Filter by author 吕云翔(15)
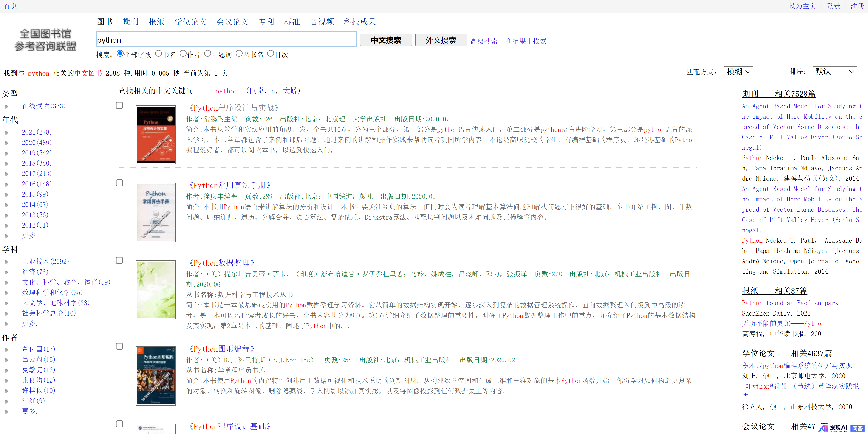The height and width of the screenshot is (434, 868). pos(38,359)
